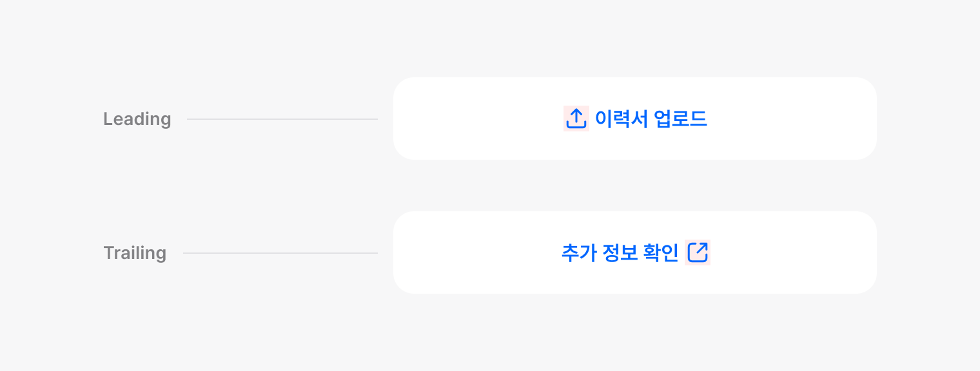Click the connector line beside Trailing
Viewport: 980px width, 371px height.
(280, 253)
